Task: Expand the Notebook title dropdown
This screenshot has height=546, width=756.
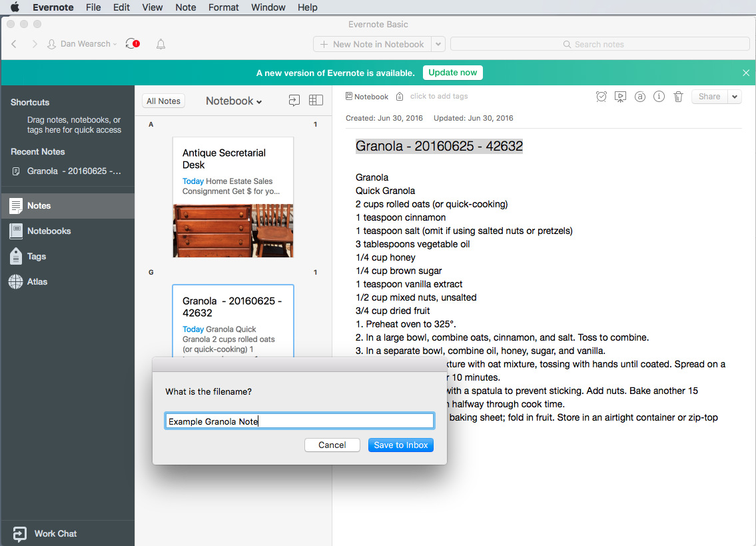Action: point(234,101)
